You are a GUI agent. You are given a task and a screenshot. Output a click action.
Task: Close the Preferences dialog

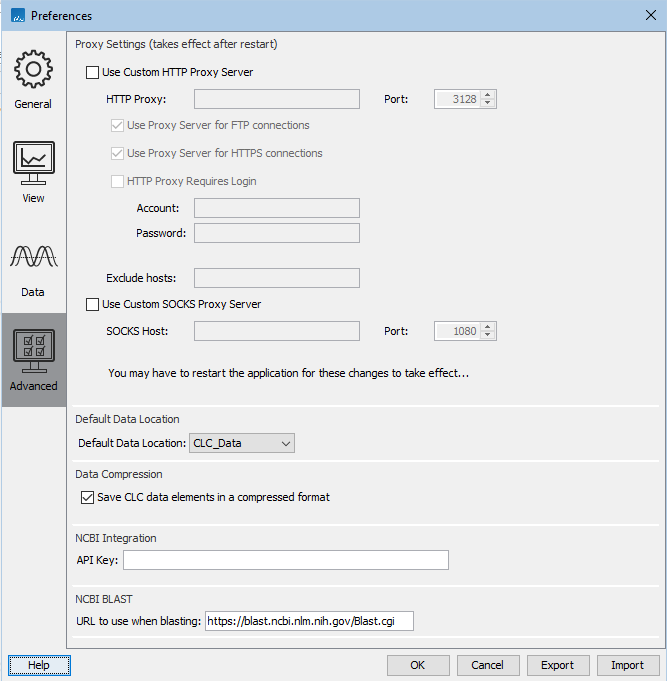(x=650, y=15)
